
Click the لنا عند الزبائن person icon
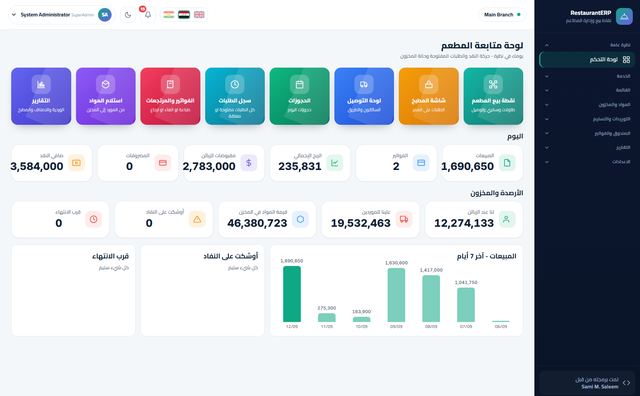pyautogui.click(x=507, y=219)
